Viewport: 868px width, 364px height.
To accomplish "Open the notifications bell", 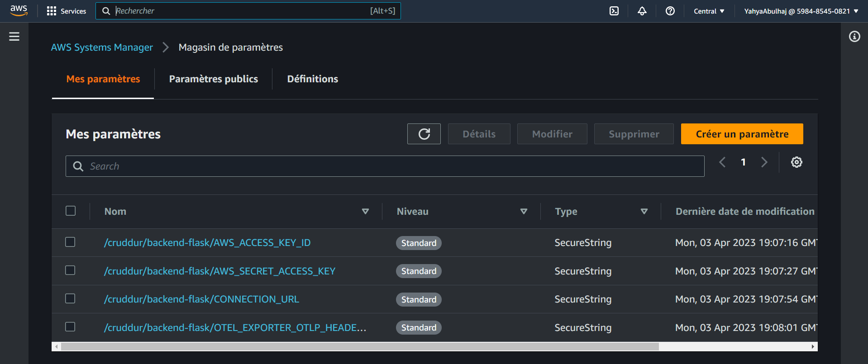I will click(642, 11).
